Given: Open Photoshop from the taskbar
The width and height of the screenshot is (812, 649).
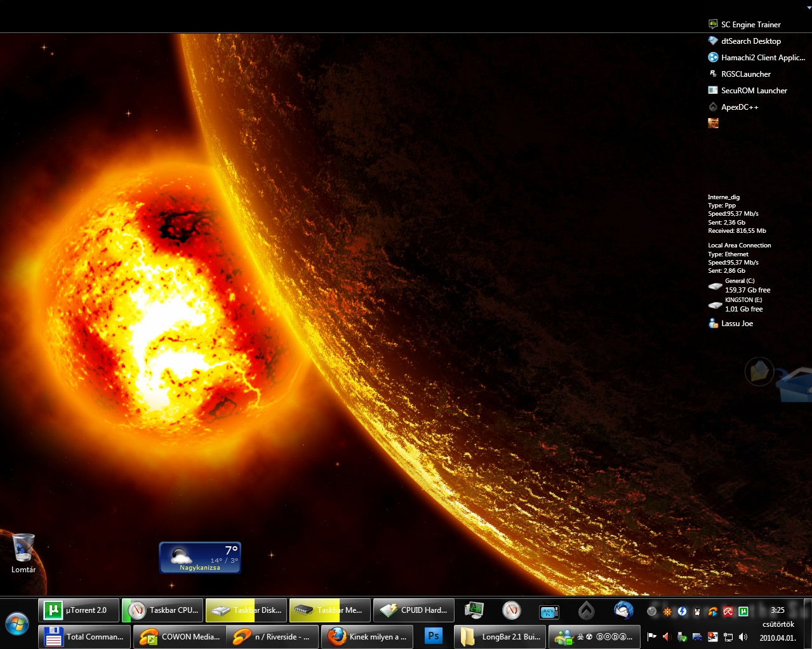Looking at the screenshot, I should (x=434, y=636).
